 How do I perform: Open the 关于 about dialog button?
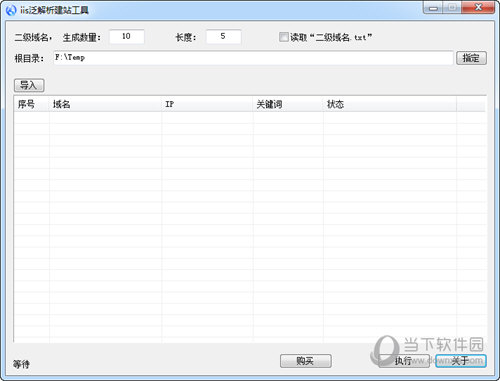click(x=461, y=361)
